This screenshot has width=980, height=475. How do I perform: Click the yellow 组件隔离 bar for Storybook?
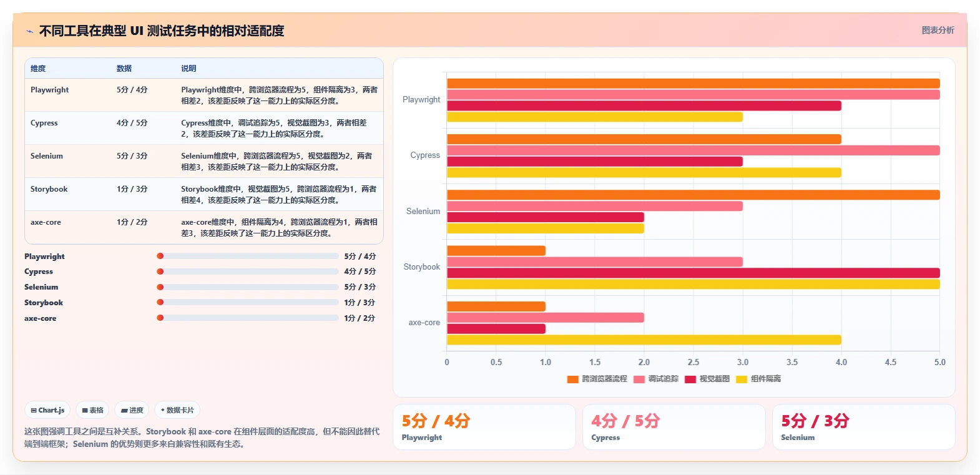point(693,284)
